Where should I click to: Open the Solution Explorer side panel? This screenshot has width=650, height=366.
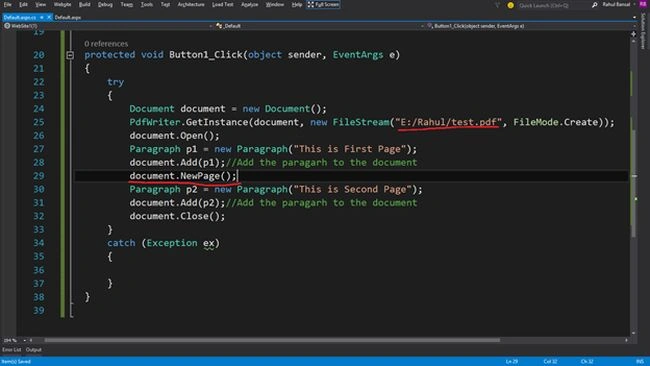[643, 31]
